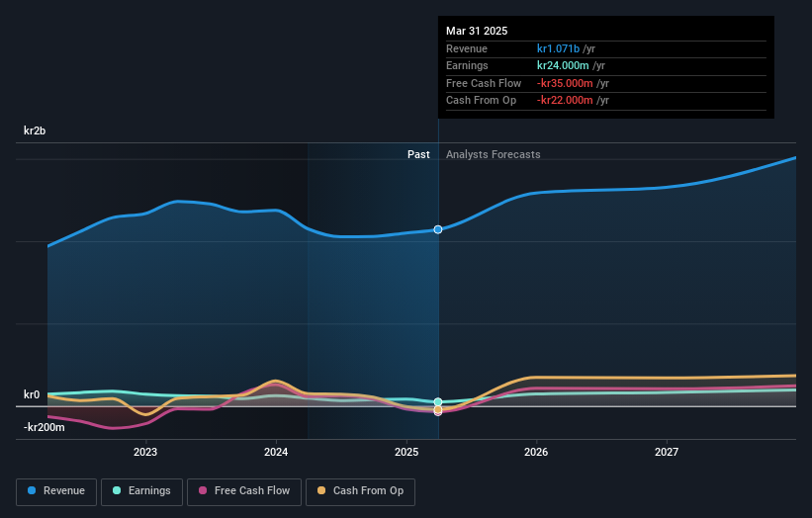Click the Free Cash Flow row label in tooltip
This screenshot has height=518, width=812.
484,83
